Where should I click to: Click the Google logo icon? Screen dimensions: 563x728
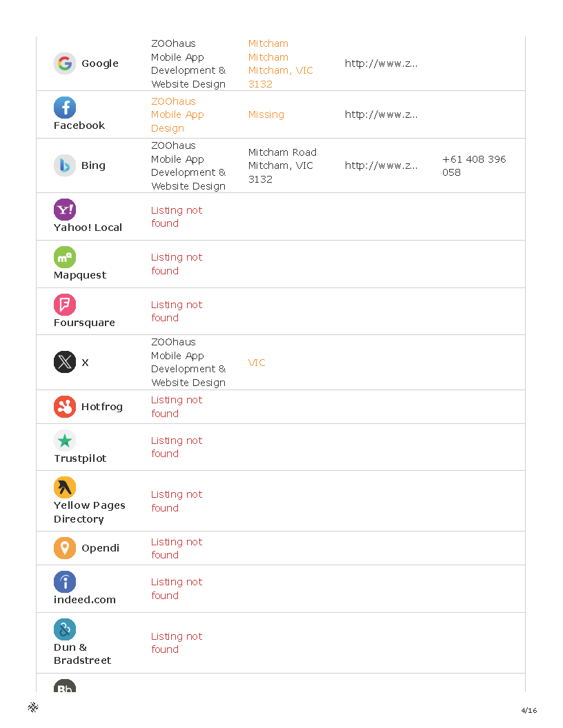pos(65,63)
